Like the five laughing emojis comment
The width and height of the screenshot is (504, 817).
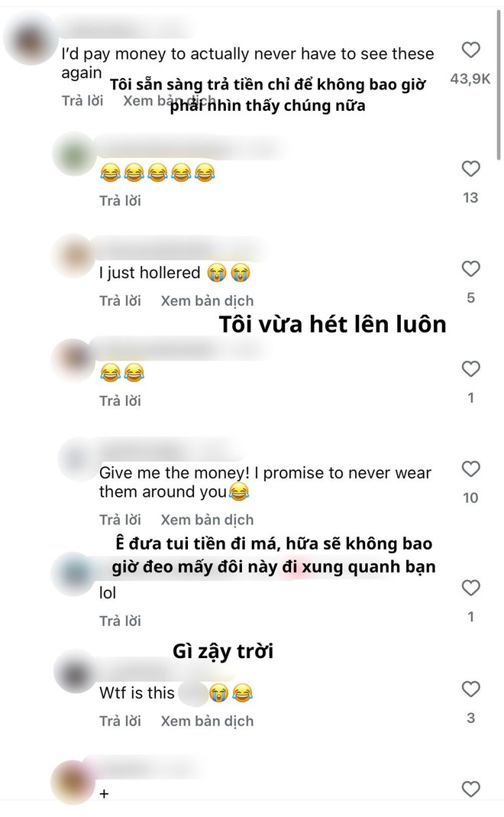point(470,169)
